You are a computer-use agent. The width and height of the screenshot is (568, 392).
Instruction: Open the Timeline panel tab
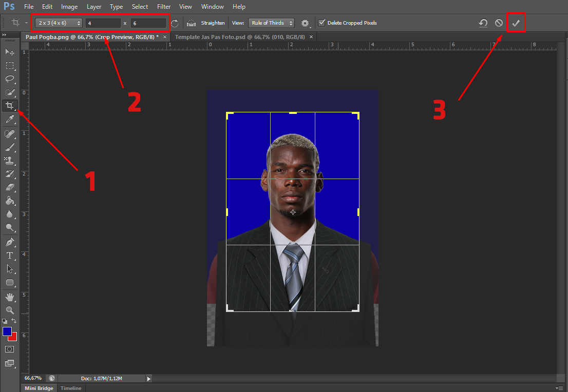pos(71,388)
